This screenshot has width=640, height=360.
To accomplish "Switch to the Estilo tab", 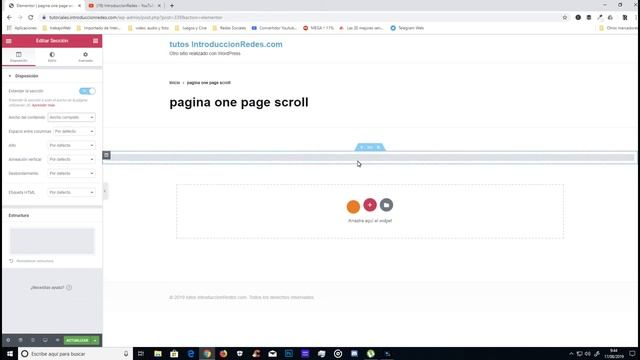I will tap(52, 57).
